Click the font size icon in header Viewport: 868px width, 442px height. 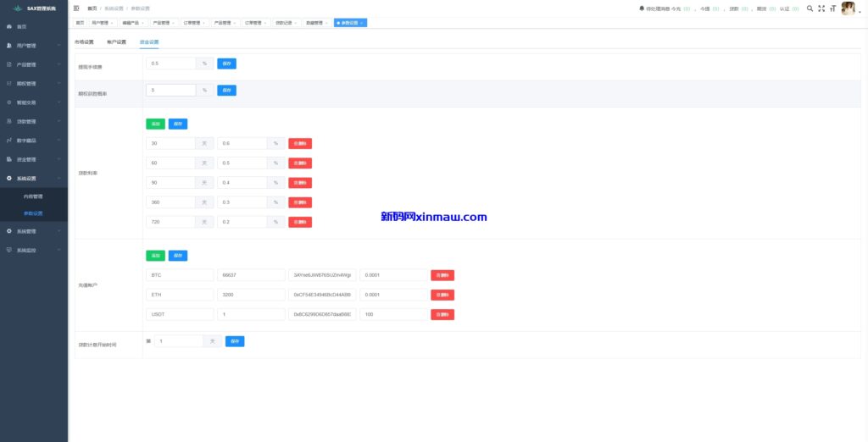832,8
